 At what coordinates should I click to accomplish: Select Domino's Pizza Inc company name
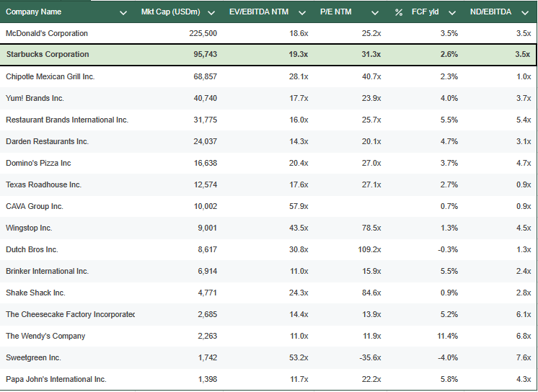(x=38, y=163)
